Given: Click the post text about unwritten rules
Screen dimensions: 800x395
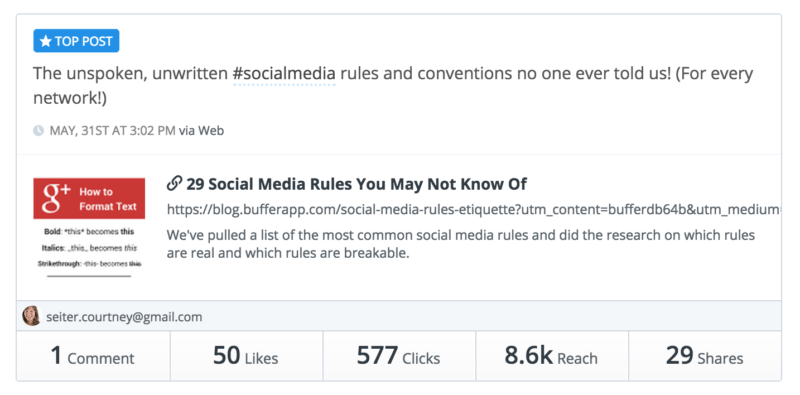Looking at the screenshot, I should click(x=393, y=85).
